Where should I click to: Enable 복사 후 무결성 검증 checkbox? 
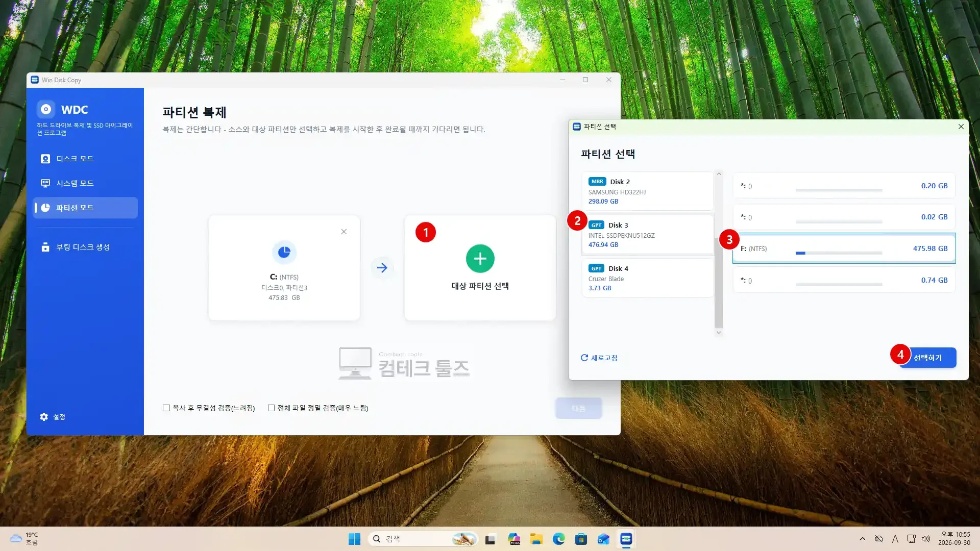[x=166, y=408]
